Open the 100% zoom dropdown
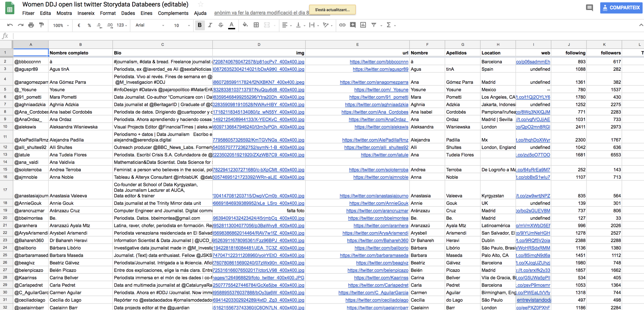This screenshot has width=644, height=310. [x=61, y=25]
